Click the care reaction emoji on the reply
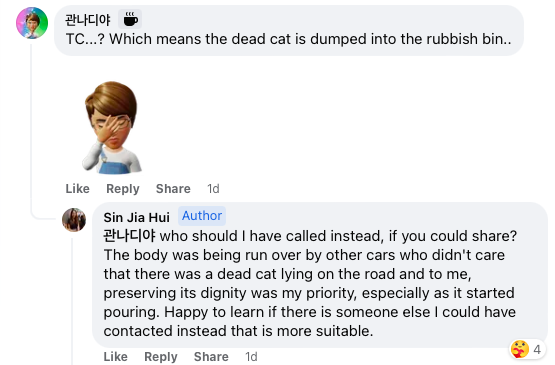The height and width of the screenshot is (365, 555). coord(520,349)
